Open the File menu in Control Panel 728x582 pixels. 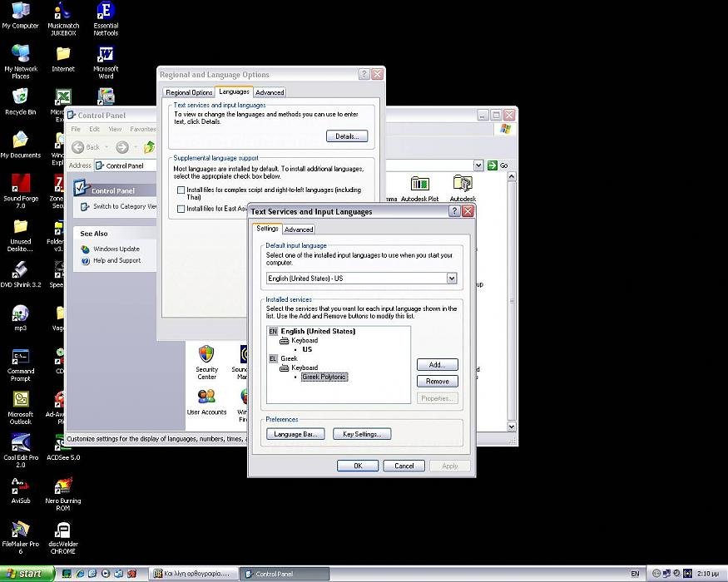[76, 129]
